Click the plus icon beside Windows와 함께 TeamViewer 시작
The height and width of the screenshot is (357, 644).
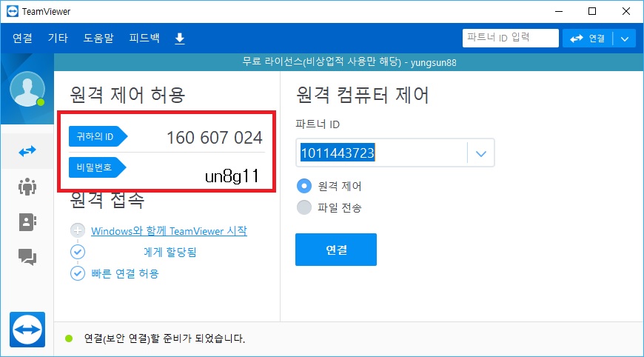pos(78,230)
